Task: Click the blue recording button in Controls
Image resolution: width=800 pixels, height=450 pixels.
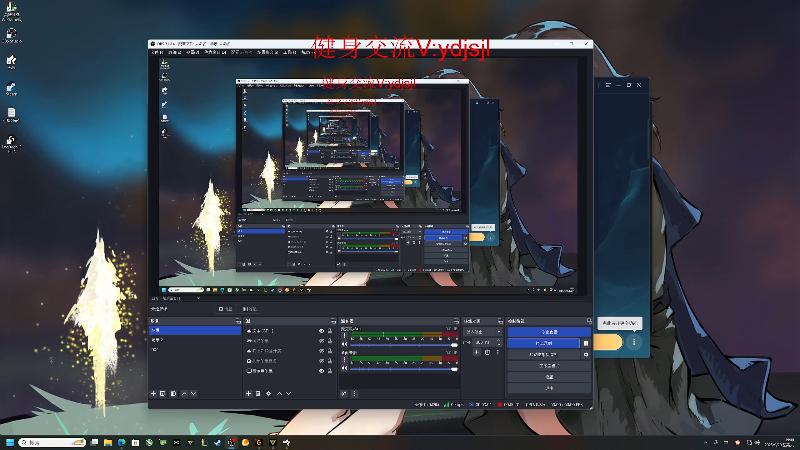Action: pos(543,343)
